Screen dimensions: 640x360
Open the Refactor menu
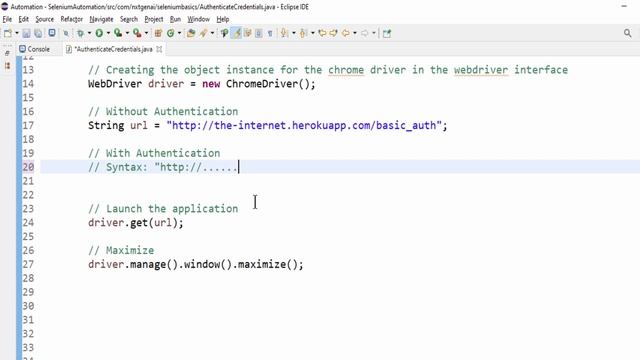[71, 19]
